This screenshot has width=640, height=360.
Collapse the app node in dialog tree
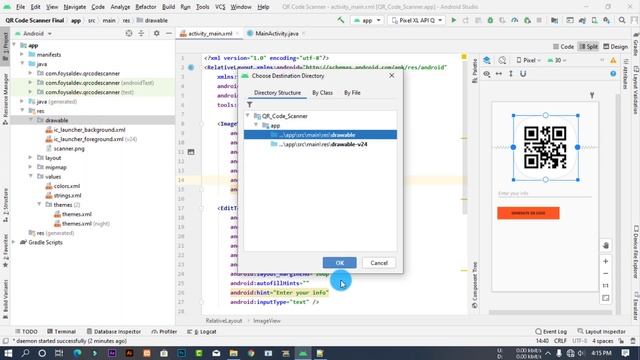[256, 125]
